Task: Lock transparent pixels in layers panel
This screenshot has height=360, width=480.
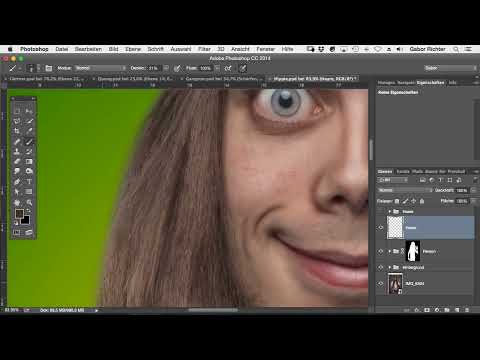Action: (x=397, y=201)
